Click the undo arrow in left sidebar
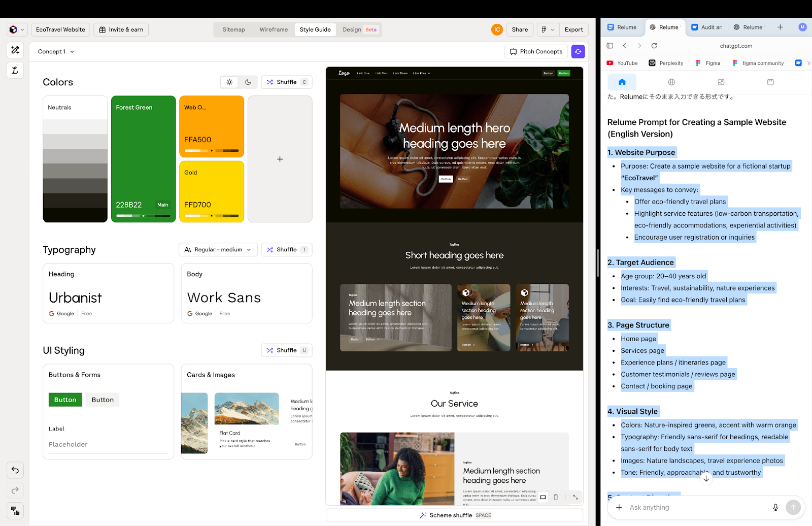The image size is (812, 526). (15, 470)
